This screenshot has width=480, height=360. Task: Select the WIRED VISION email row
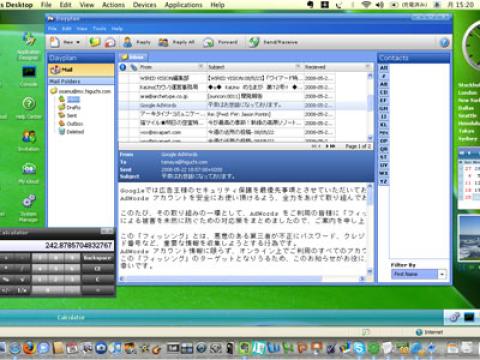pos(227,78)
